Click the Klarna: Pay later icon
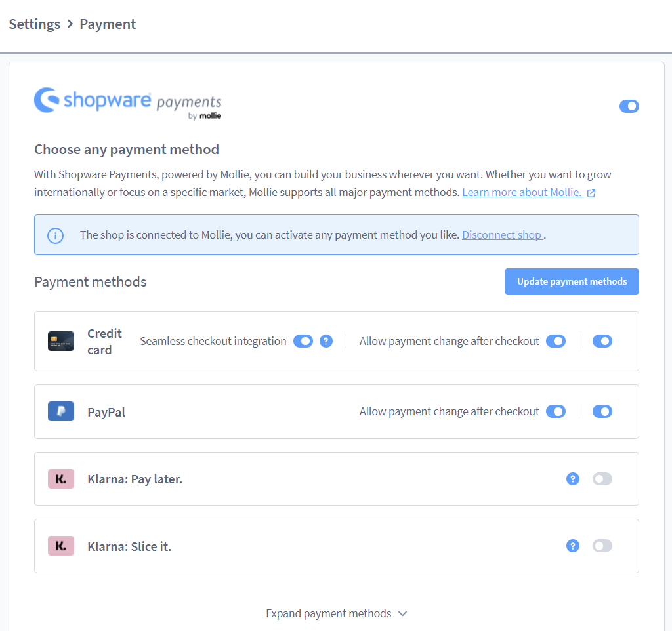672x631 pixels. [x=60, y=479]
